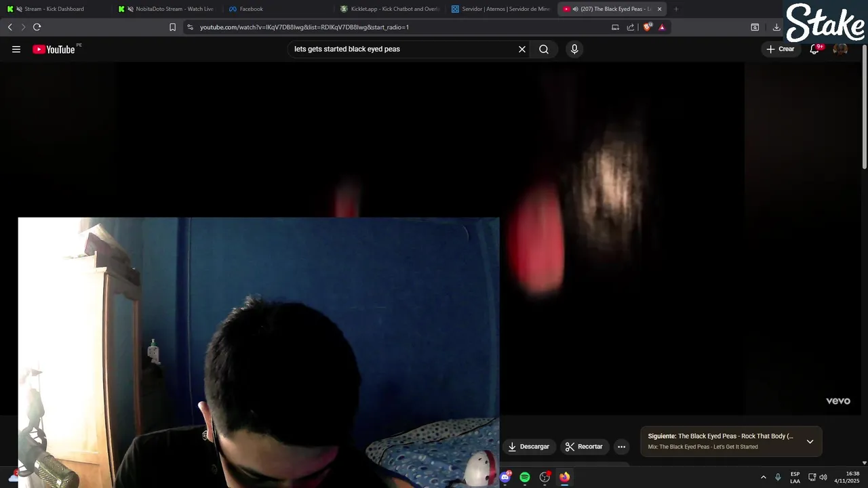Install app icon in the address bar
The width and height of the screenshot is (868, 488).
(615, 27)
